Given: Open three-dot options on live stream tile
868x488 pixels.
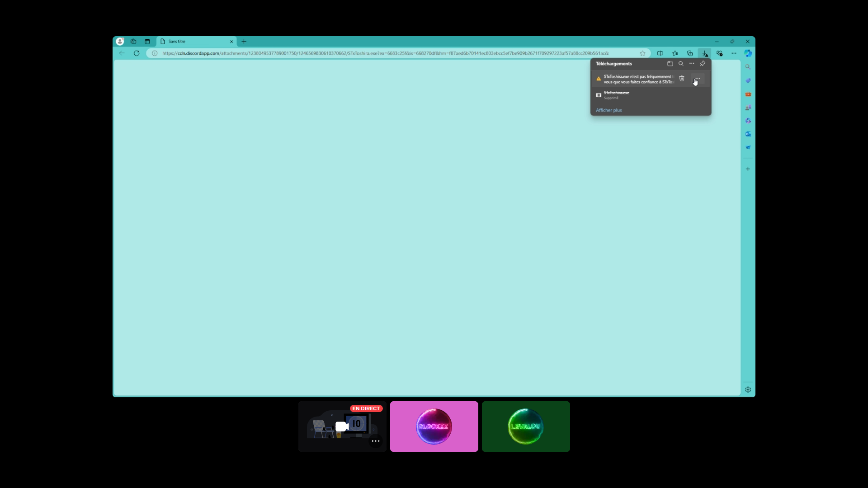Looking at the screenshot, I should click(x=376, y=441).
